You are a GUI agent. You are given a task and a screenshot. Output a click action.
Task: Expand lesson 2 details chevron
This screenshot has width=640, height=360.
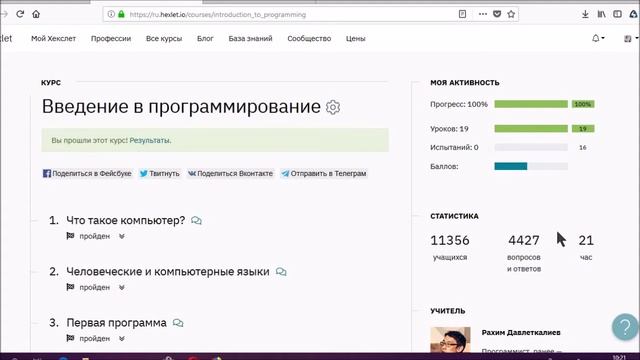122,287
